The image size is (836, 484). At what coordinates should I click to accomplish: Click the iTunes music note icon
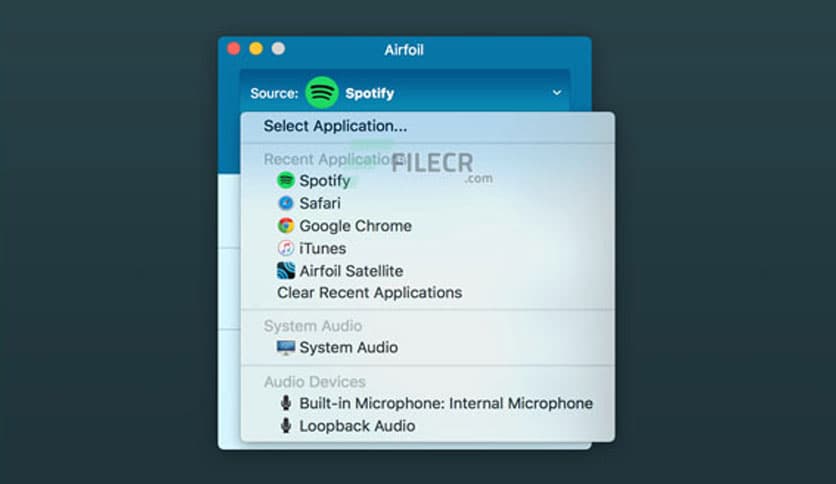pos(286,248)
